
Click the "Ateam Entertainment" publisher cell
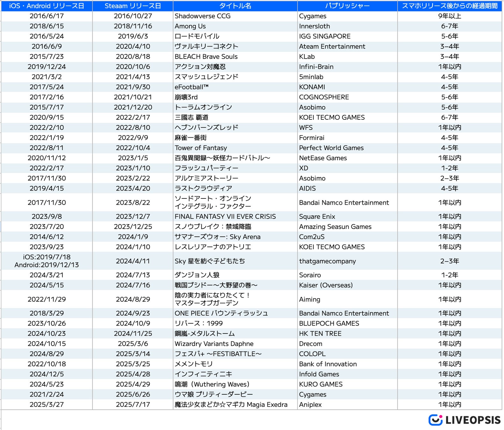pos(347,47)
